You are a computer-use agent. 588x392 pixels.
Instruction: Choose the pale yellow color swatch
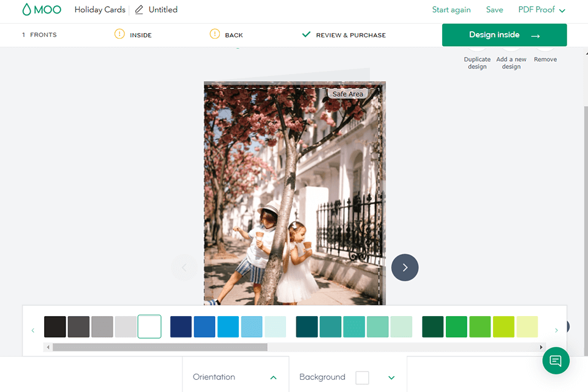(527, 326)
